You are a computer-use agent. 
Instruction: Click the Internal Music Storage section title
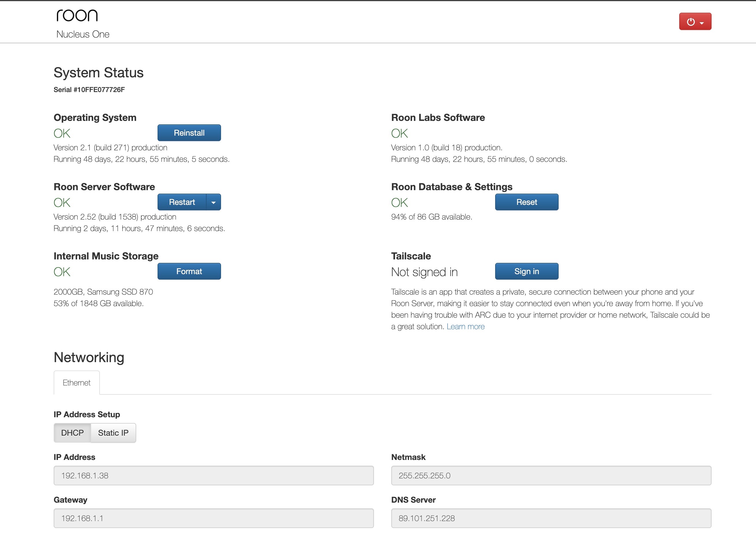106,256
